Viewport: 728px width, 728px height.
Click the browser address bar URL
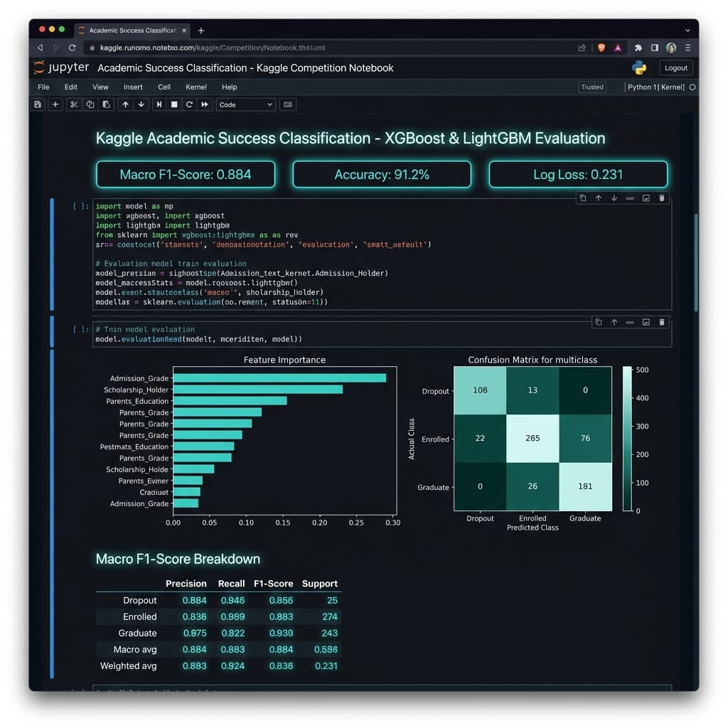click(212, 48)
